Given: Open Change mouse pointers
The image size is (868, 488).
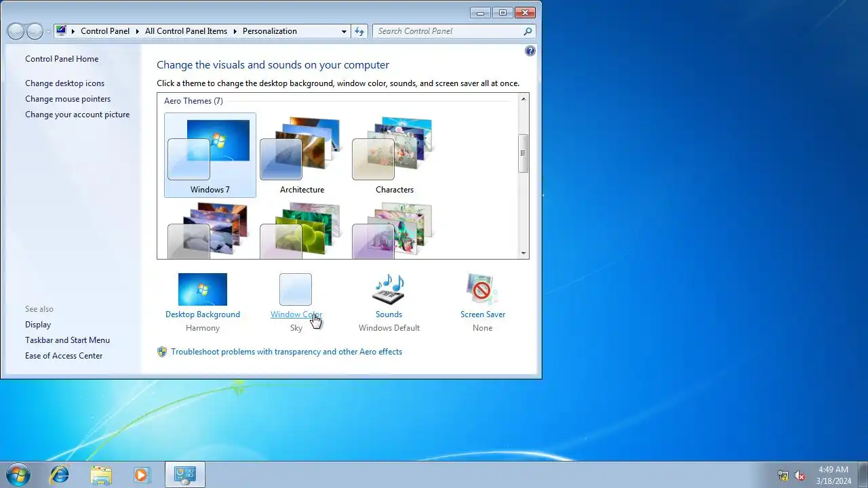Looking at the screenshot, I should coord(68,99).
